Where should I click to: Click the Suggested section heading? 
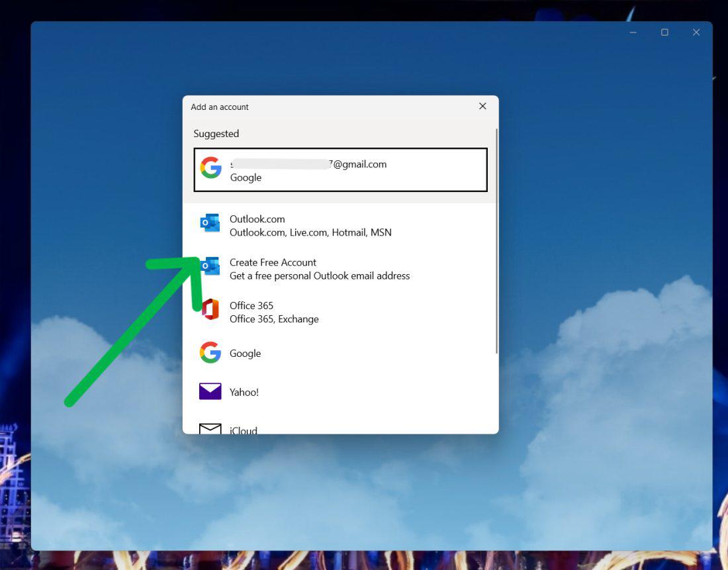coord(216,134)
